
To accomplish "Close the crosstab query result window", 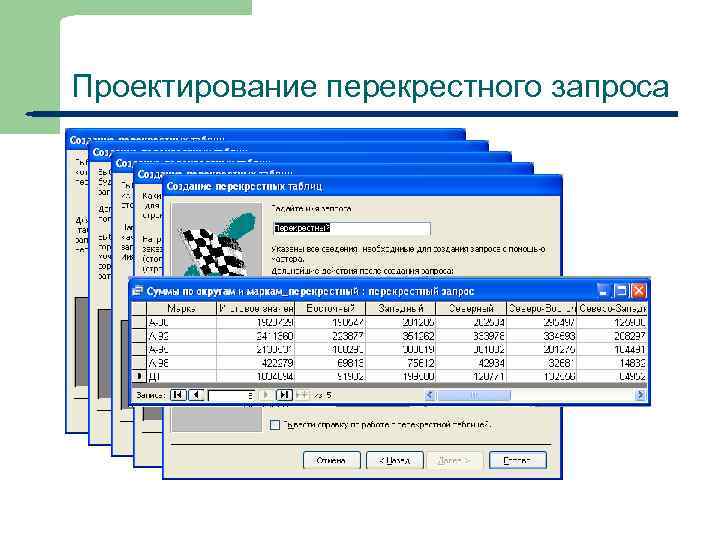I will click(638, 291).
